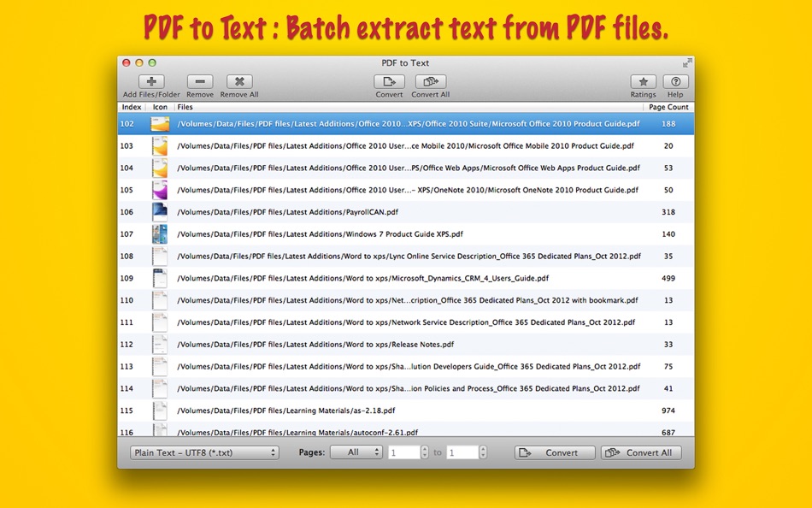Screen dimensions: 812x508
Task: Click document thumbnail in row 108
Action: pos(160,256)
